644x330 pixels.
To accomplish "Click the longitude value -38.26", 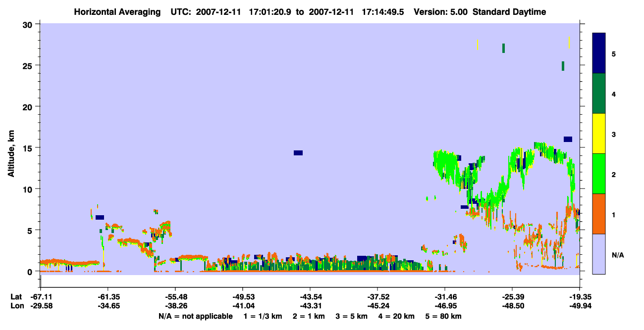I will click(x=175, y=306).
